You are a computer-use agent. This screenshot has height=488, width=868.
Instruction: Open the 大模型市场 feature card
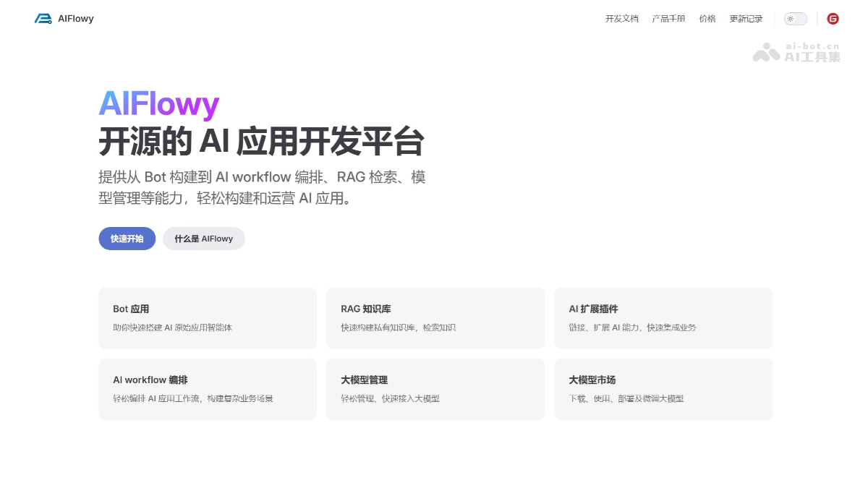663,389
